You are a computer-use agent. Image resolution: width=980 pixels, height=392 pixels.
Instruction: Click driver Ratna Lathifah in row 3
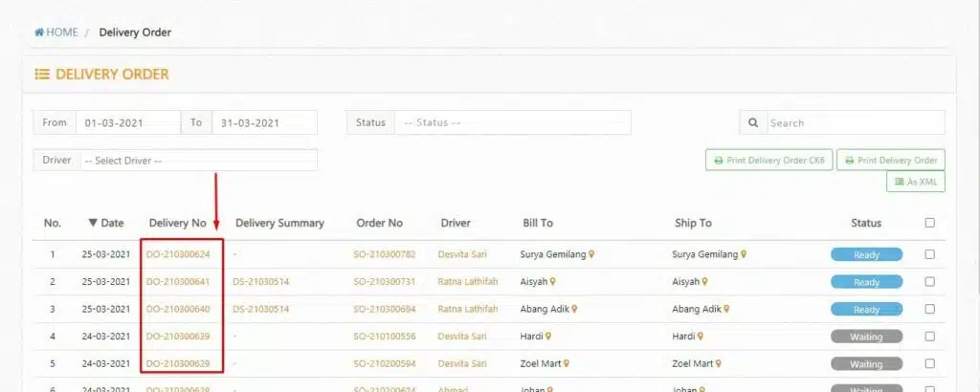(468, 309)
